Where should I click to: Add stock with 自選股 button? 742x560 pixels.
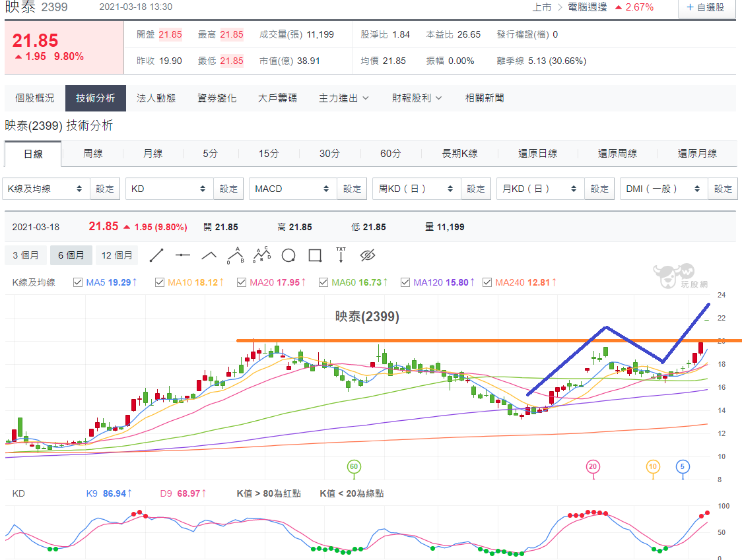[706, 8]
